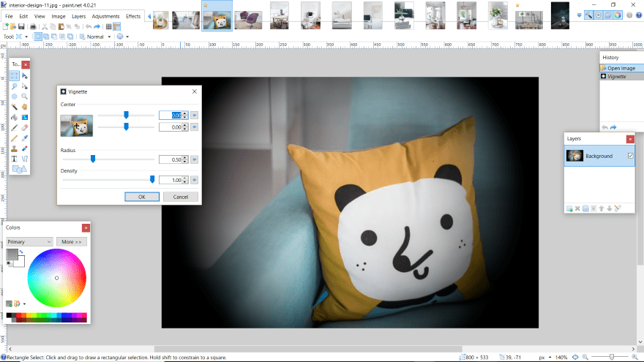Select the Magic Wand tool
Screen dimensions: 644x362
coord(14,107)
